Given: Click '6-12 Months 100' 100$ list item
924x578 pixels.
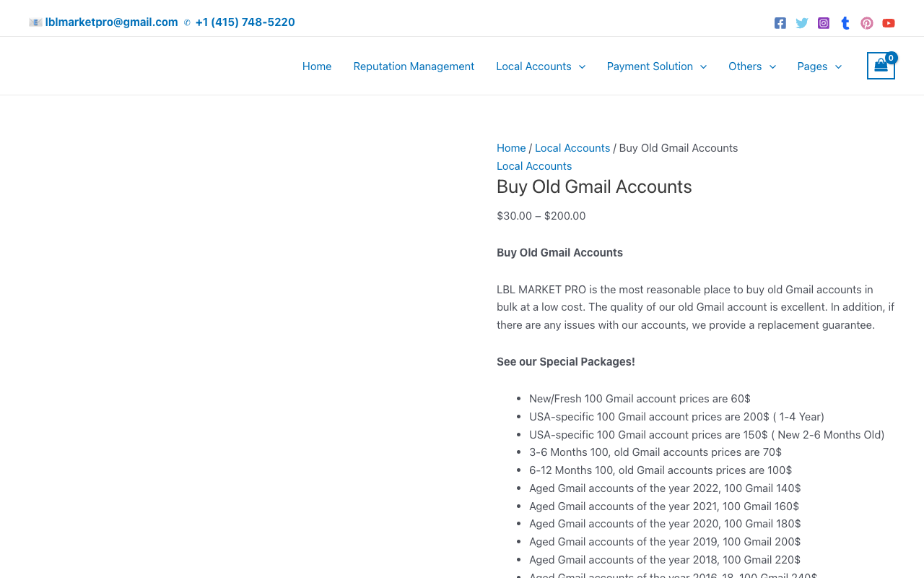Looking at the screenshot, I should (661, 470).
